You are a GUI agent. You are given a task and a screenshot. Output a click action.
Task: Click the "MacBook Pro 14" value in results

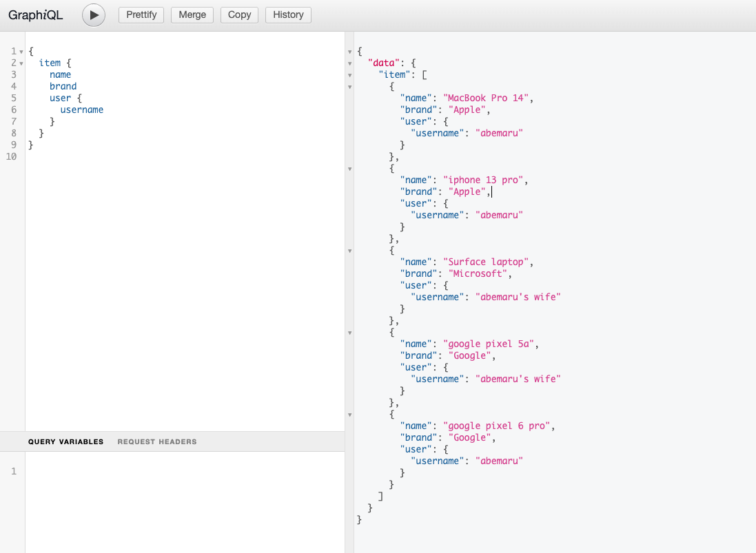point(486,98)
